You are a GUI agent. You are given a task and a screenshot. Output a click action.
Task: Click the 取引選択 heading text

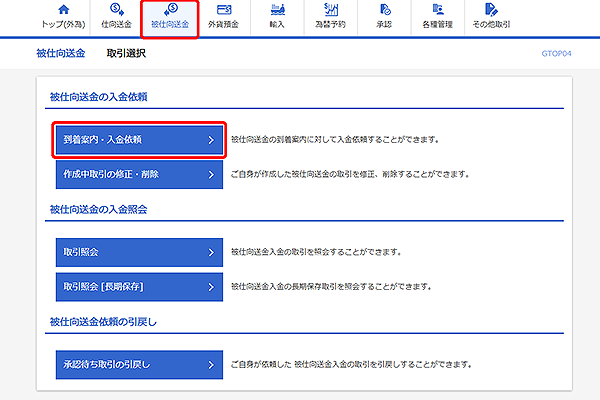[x=126, y=53]
